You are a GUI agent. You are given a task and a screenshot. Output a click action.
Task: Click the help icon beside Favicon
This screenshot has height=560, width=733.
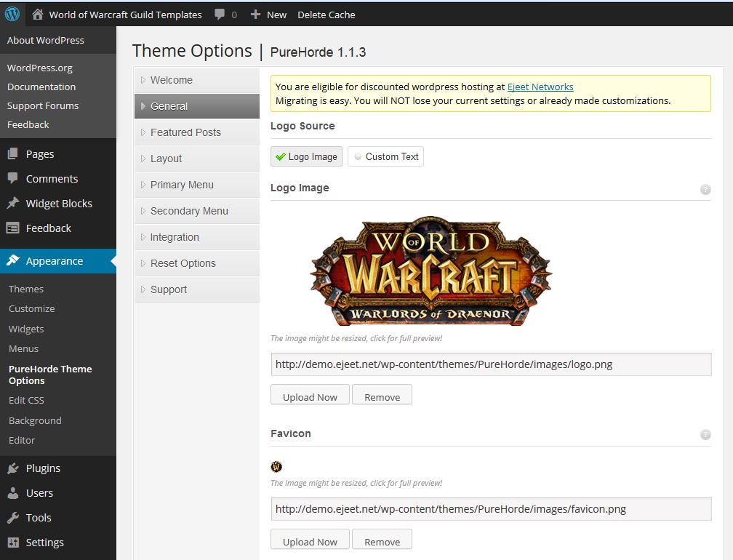click(x=705, y=435)
